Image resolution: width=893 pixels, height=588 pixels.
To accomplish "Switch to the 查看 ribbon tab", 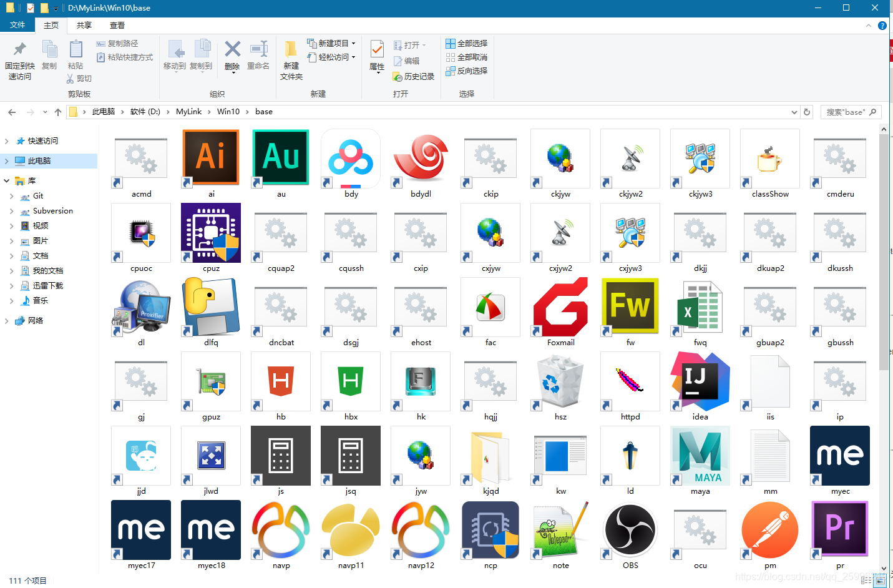I will pyautogui.click(x=117, y=26).
